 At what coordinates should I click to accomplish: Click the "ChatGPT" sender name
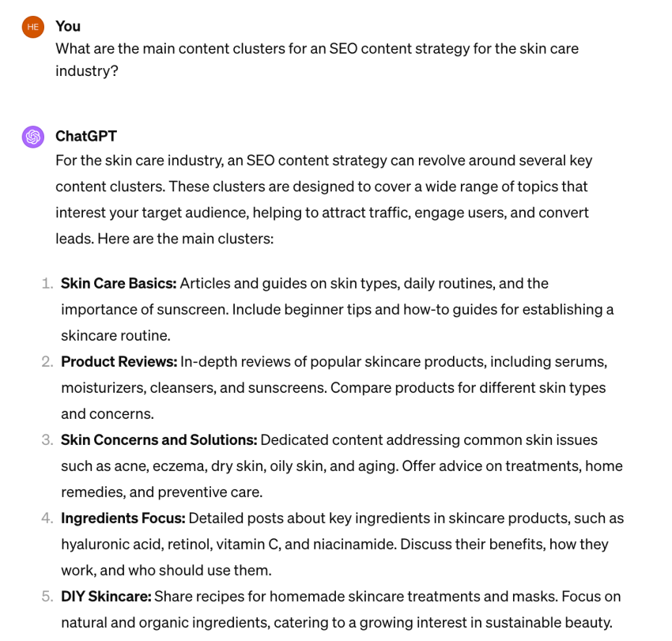click(86, 136)
